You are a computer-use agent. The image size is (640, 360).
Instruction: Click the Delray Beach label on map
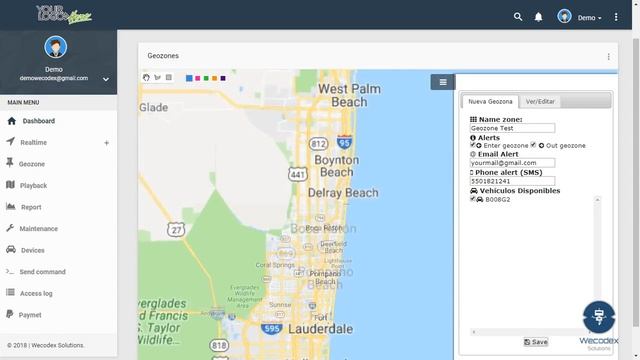[x=343, y=193]
